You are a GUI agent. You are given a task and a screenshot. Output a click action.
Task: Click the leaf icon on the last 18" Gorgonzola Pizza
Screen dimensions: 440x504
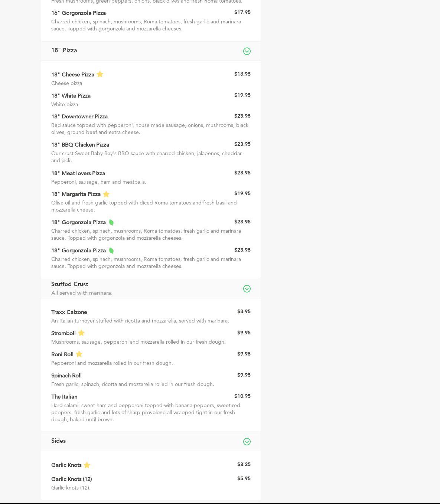111,251
